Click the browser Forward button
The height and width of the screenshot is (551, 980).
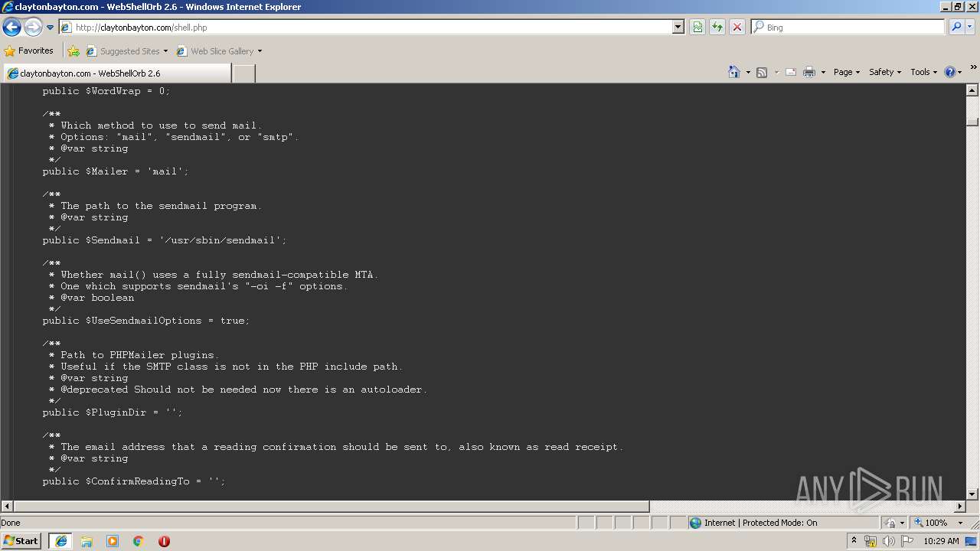(33, 28)
